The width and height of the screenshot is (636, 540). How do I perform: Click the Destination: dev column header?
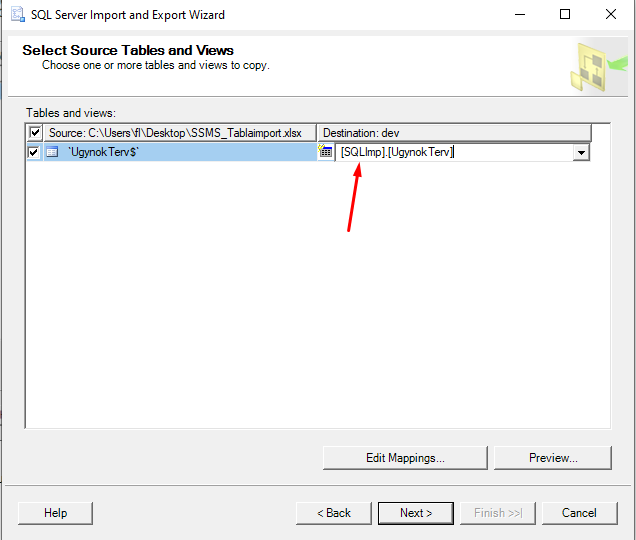tap(454, 133)
